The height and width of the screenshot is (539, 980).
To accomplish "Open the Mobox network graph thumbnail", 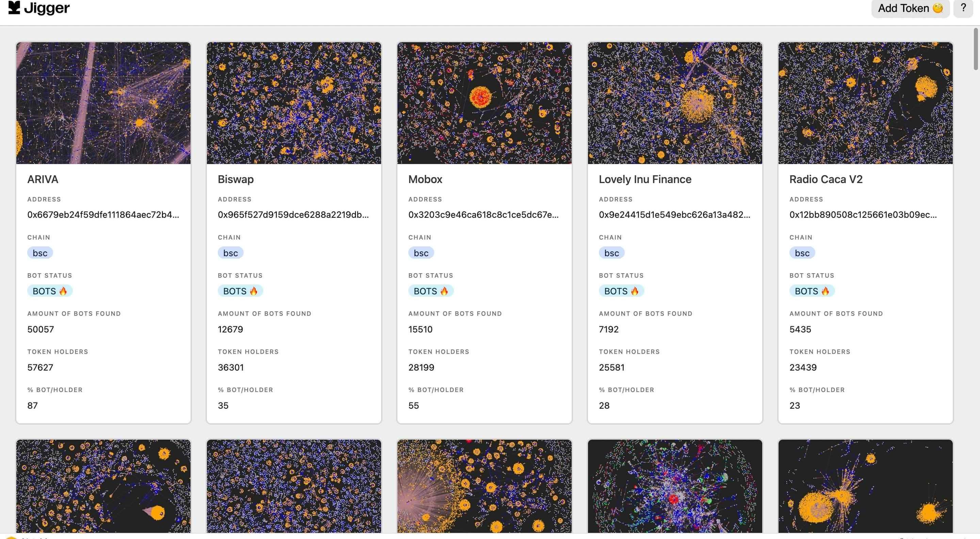I will pyautogui.click(x=484, y=103).
